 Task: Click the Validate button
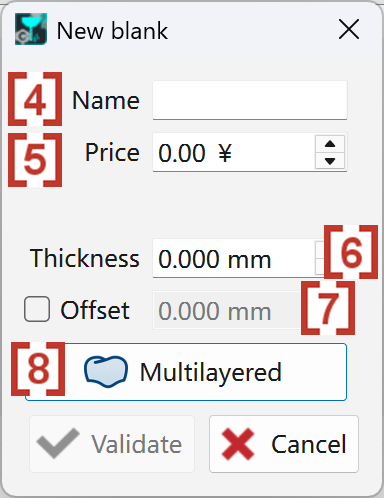pos(112,444)
